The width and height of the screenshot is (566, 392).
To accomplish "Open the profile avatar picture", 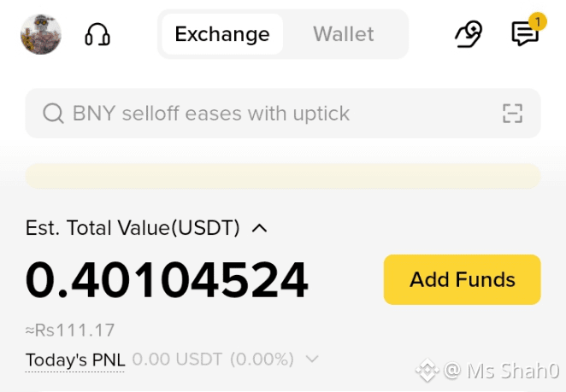I will [41, 34].
